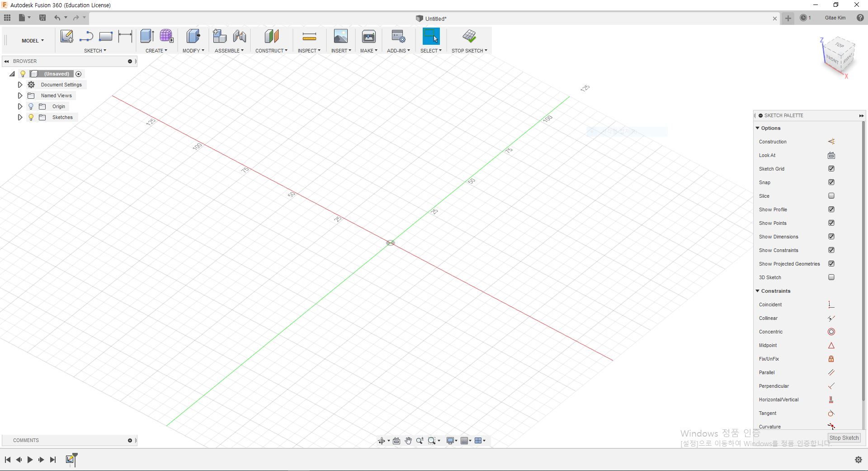Open the help question mark icon

(x=860, y=18)
